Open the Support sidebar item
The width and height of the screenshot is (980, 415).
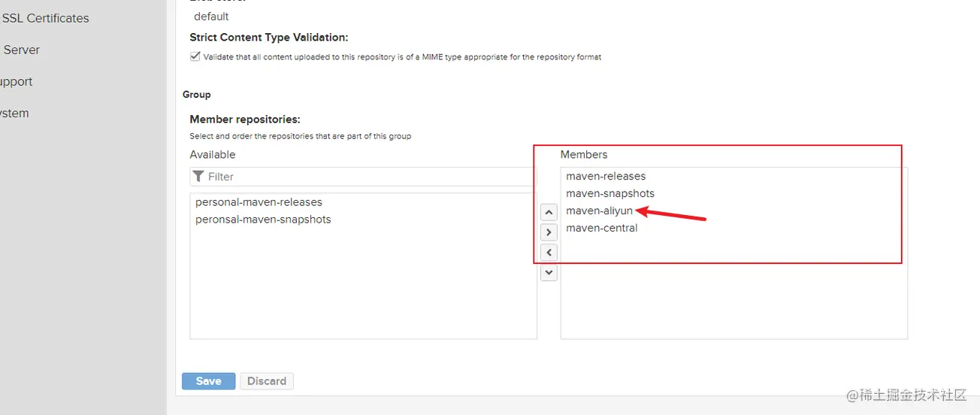pyautogui.click(x=16, y=81)
